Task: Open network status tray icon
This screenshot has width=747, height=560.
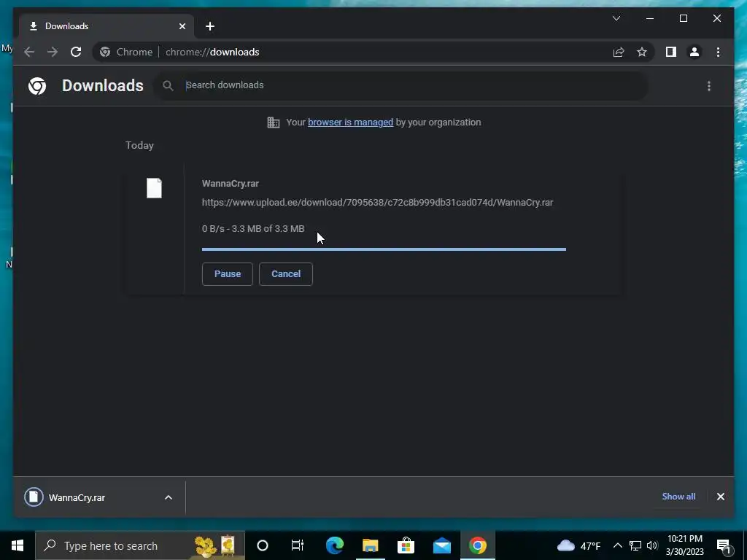Action: [x=635, y=545]
